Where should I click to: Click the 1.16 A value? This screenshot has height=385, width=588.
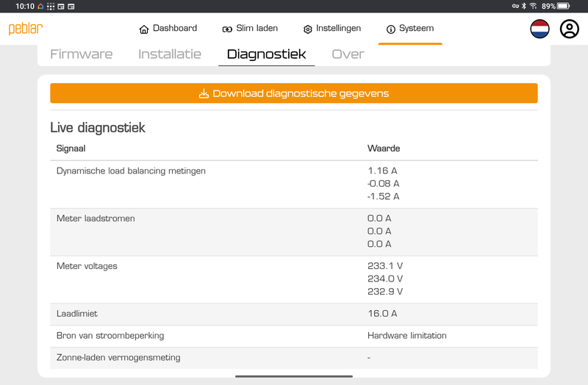(x=382, y=171)
